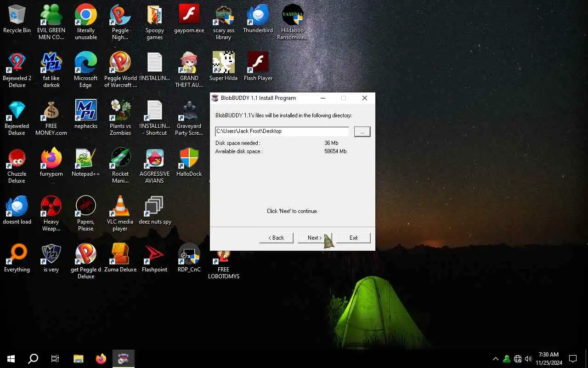This screenshot has height=368, width=588.
Task: Open File Explorer from the taskbar
Action: click(79, 359)
